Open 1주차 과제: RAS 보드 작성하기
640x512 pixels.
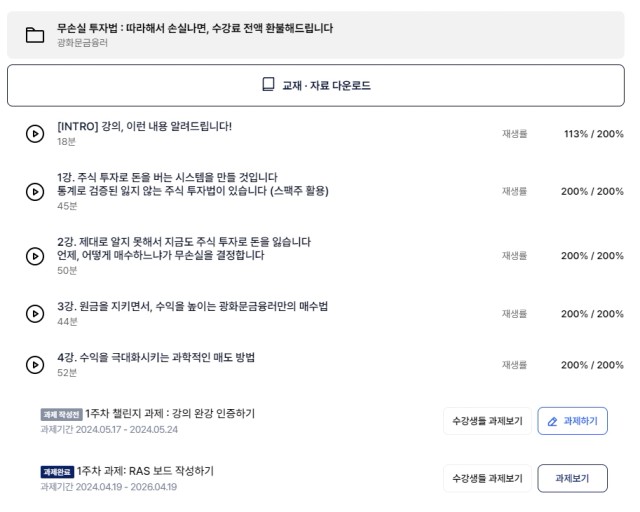pyautogui.click(x=145, y=471)
